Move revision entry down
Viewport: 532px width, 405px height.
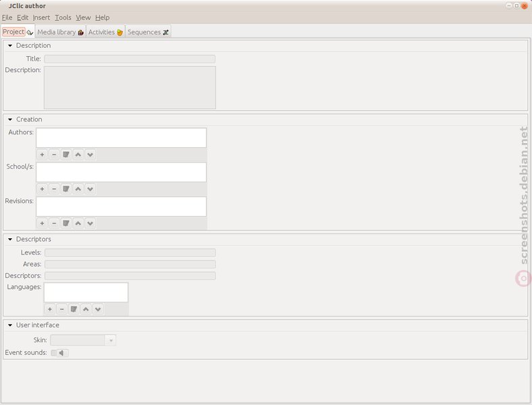click(90, 223)
